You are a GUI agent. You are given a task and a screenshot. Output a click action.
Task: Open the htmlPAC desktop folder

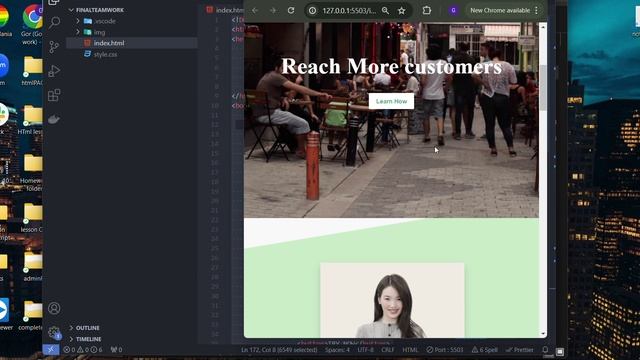(32, 71)
